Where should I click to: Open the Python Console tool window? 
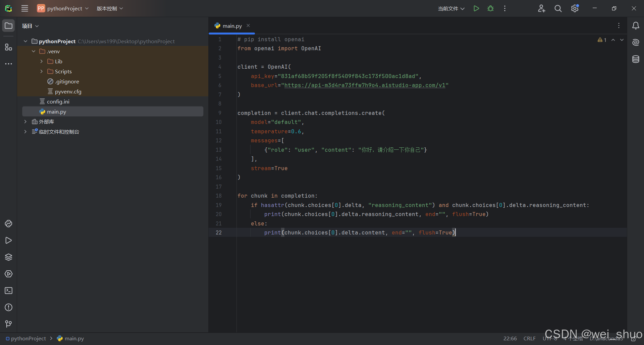(8, 224)
